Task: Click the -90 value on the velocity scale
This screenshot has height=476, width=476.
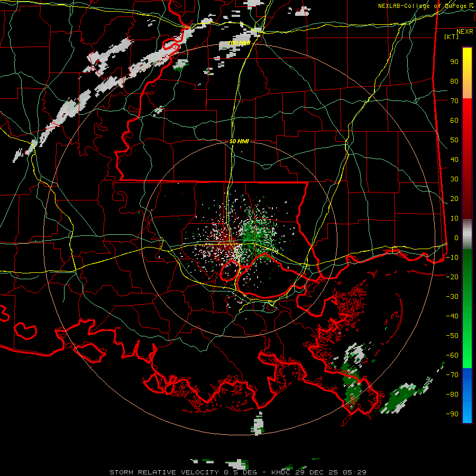Action: [x=452, y=414]
